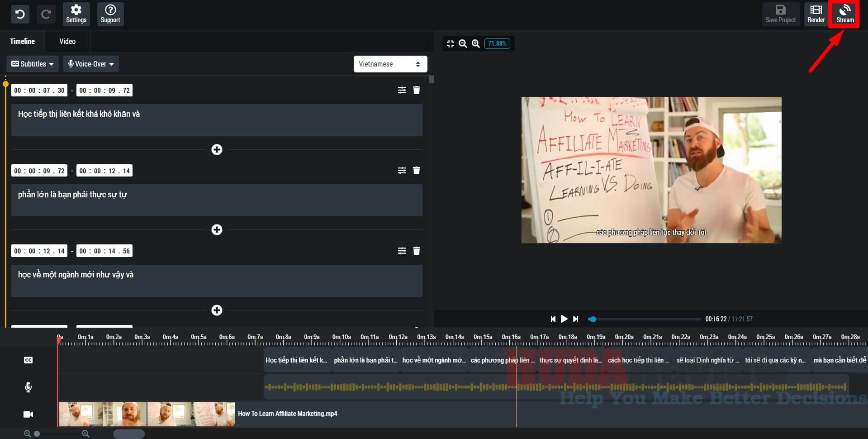Open the Voice-Over dropdown menu
The height and width of the screenshot is (439, 868).
point(91,64)
